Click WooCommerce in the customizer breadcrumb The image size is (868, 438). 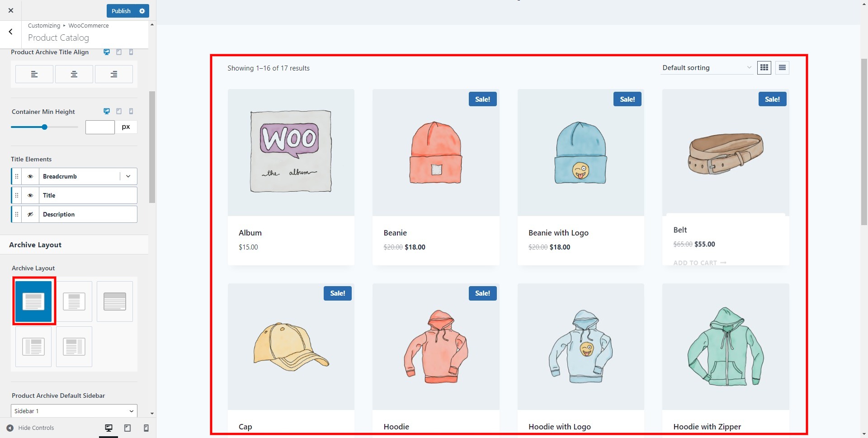coord(88,25)
